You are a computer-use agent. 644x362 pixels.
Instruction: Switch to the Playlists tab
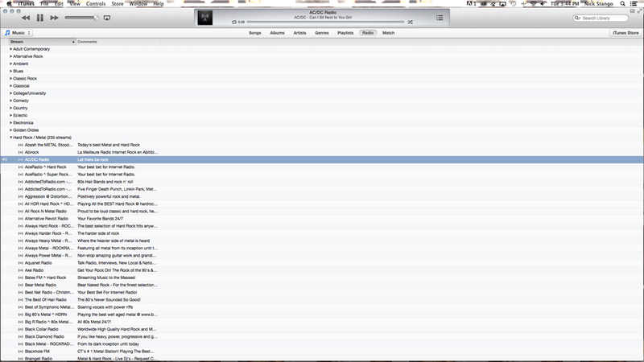point(345,33)
